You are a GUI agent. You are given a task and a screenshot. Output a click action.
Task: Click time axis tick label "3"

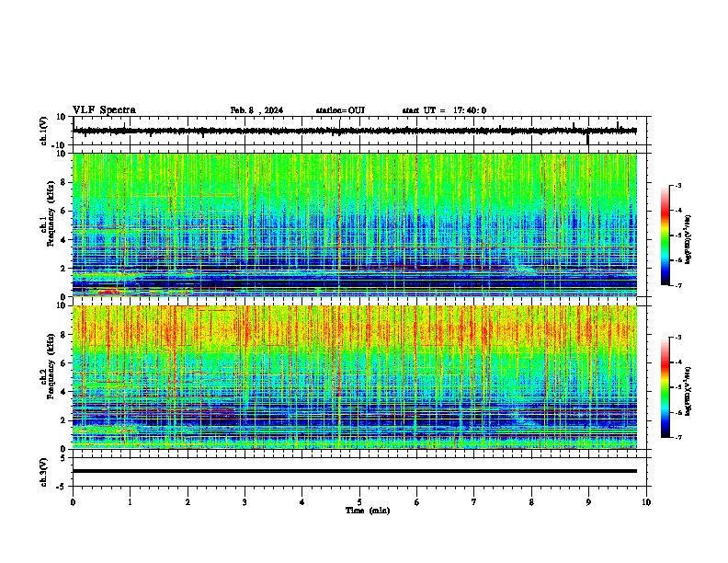[245, 502]
